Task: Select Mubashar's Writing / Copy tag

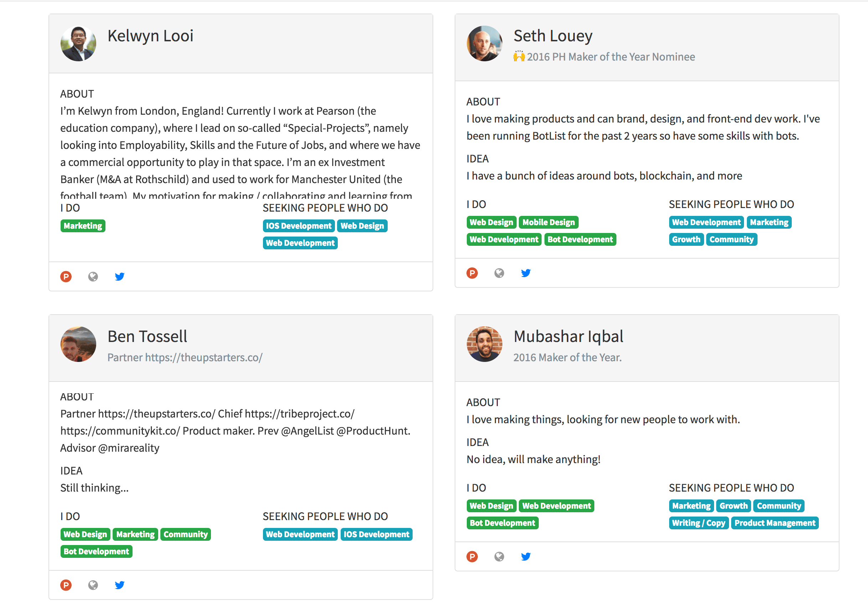Action: click(698, 523)
